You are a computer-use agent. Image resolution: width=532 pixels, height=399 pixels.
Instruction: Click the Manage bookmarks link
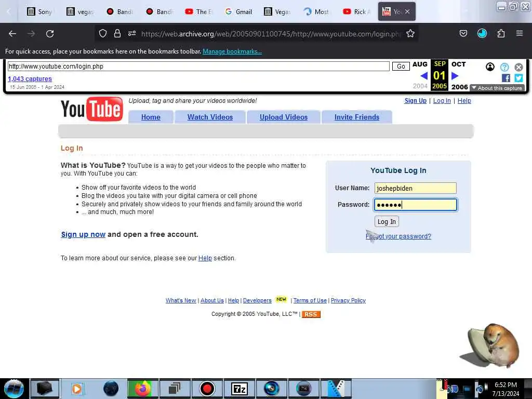[x=232, y=51]
